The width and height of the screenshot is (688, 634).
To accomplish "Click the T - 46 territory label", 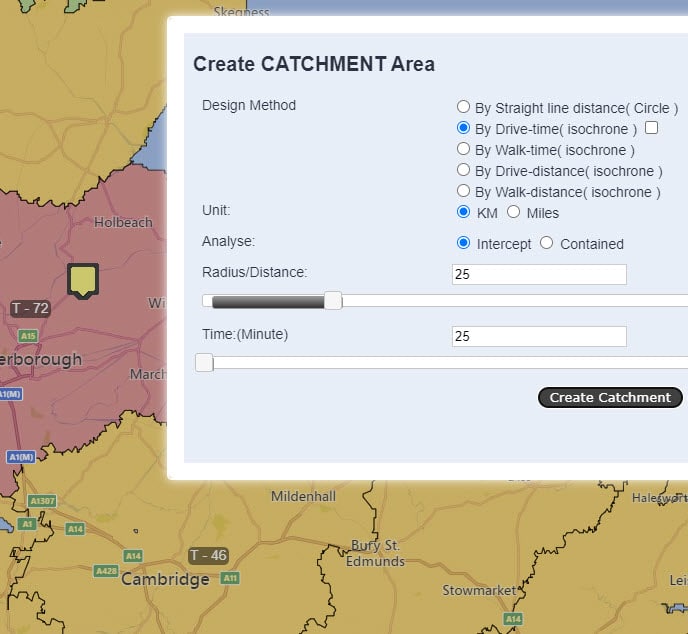I will [x=208, y=555].
